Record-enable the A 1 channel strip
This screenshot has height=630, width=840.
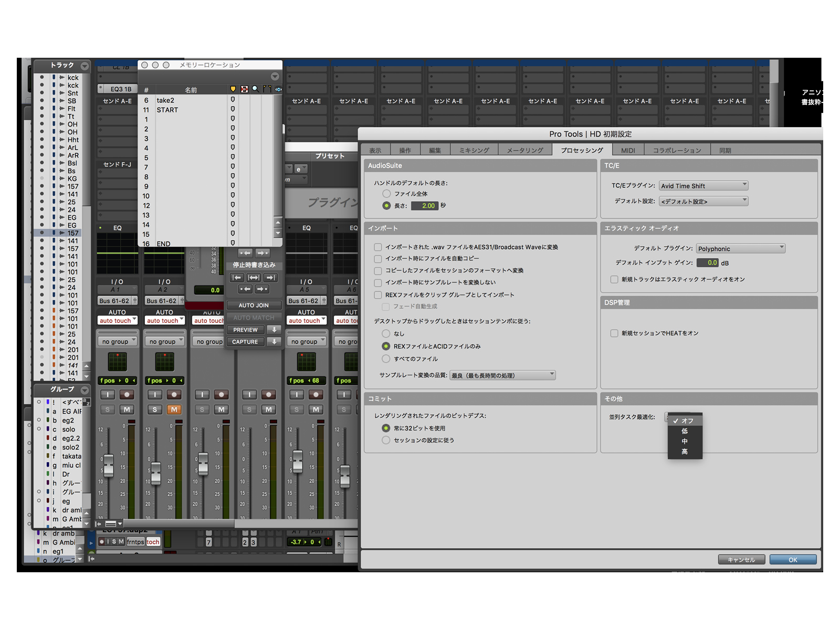[x=127, y=395]
